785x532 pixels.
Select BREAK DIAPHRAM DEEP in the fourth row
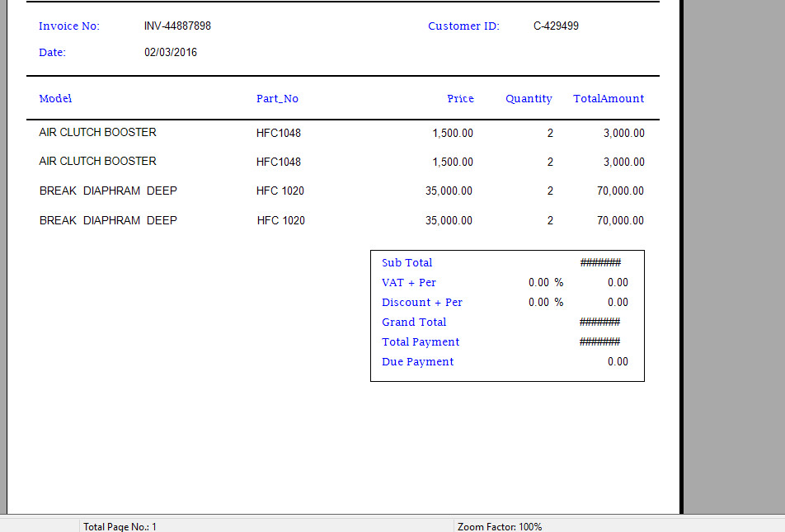(108, 220)
